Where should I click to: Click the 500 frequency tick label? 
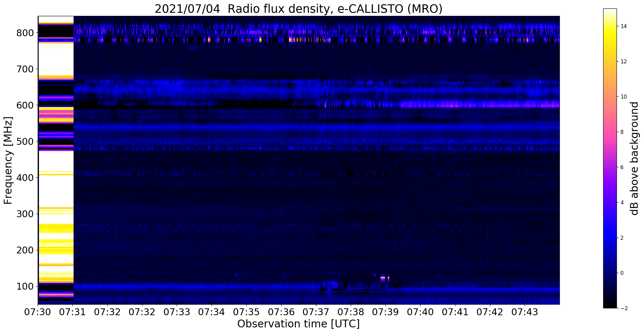pyautogui.click(x=25, y=141)
